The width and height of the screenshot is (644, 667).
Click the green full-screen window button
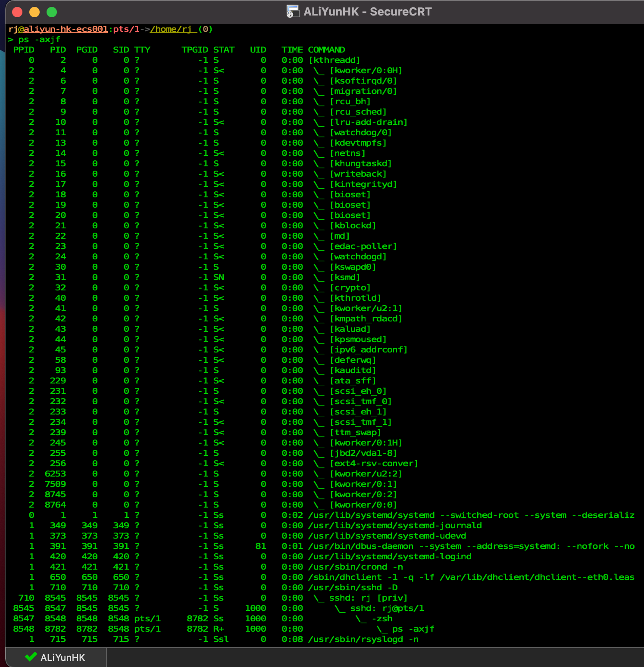52,12
